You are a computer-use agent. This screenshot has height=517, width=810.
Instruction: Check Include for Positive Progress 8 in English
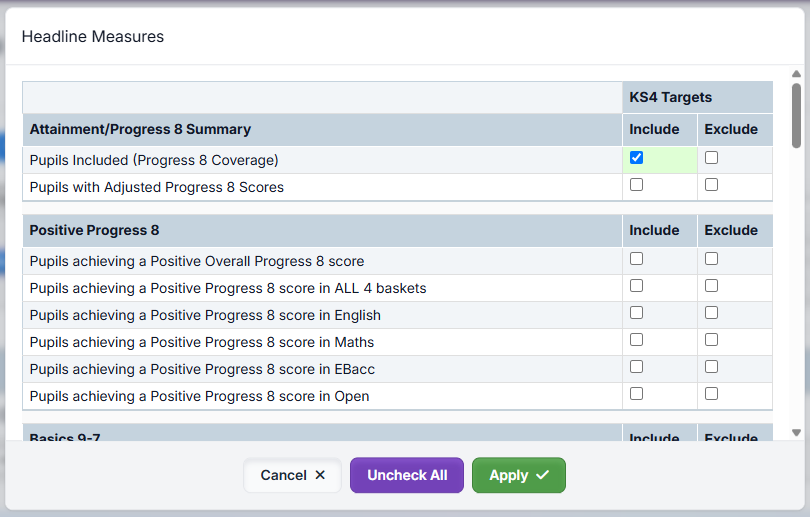point(636,313)
